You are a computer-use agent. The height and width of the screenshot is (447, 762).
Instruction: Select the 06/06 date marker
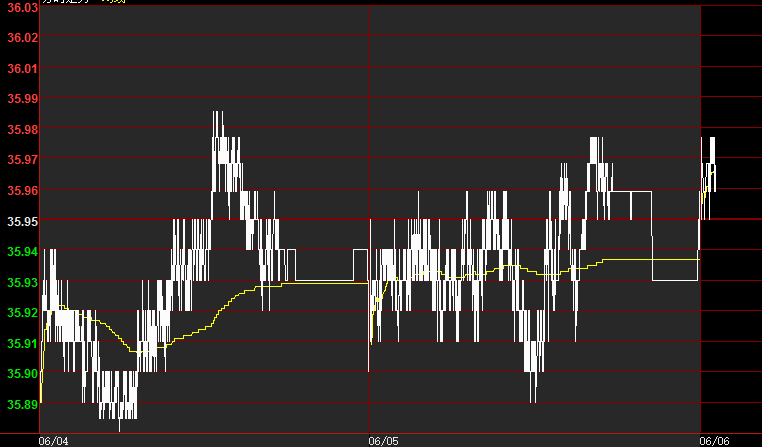tap(713, 440)
